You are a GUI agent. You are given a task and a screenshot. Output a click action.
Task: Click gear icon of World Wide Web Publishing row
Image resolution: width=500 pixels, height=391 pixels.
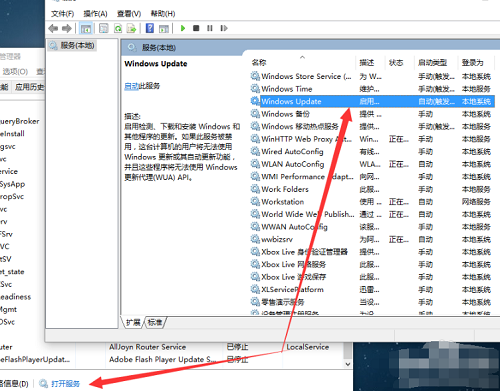255,214
